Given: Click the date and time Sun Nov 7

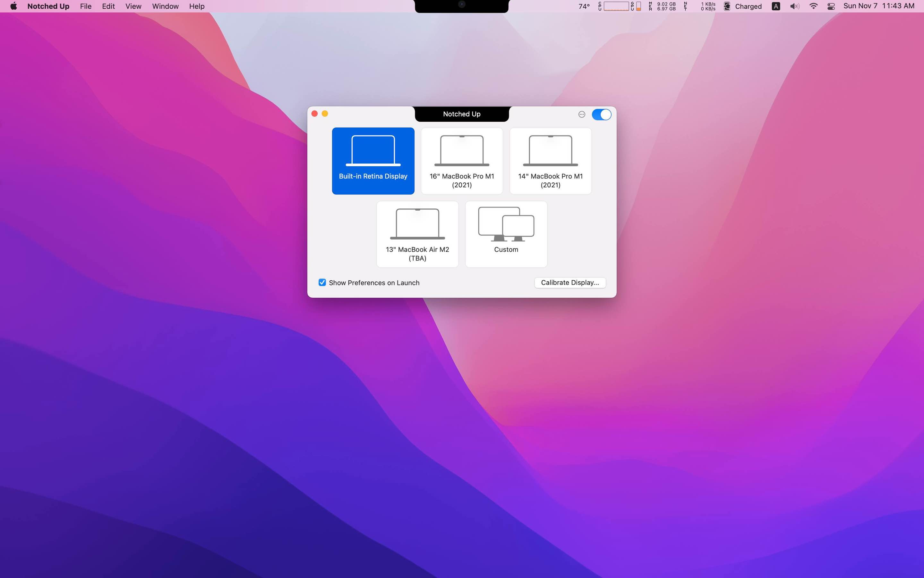Looking at the screenshot, I should (x=878, y=6).
